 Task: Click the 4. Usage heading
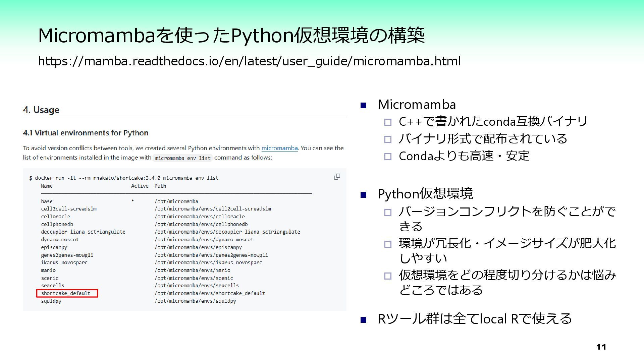[x=41, y=110]
